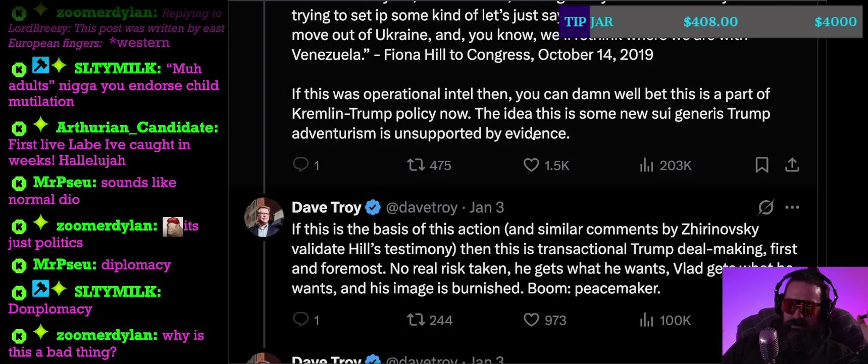Reply to the Fiona Hill quote tweet
This screenshot has width=868, height=364.
pos(301,165)
